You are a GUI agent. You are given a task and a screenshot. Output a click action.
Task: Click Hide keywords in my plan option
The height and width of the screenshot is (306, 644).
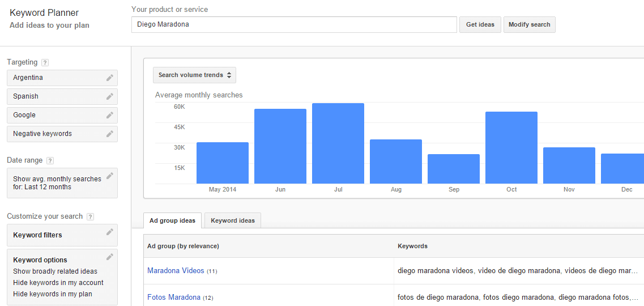[53, 294]
